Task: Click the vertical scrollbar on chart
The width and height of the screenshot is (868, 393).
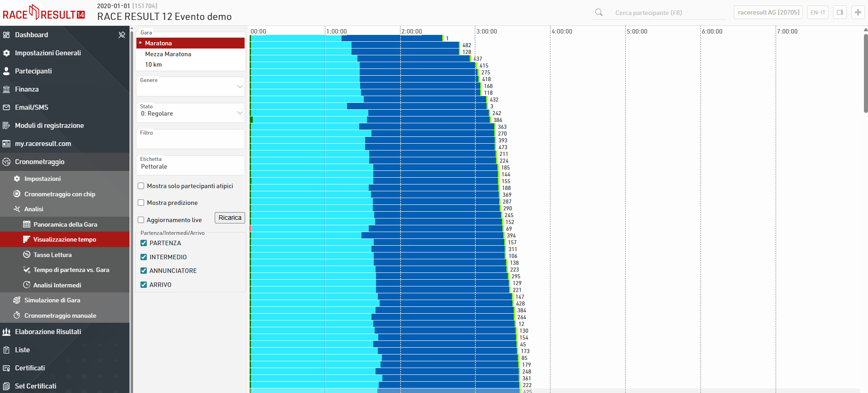Action: pos(865,73)
